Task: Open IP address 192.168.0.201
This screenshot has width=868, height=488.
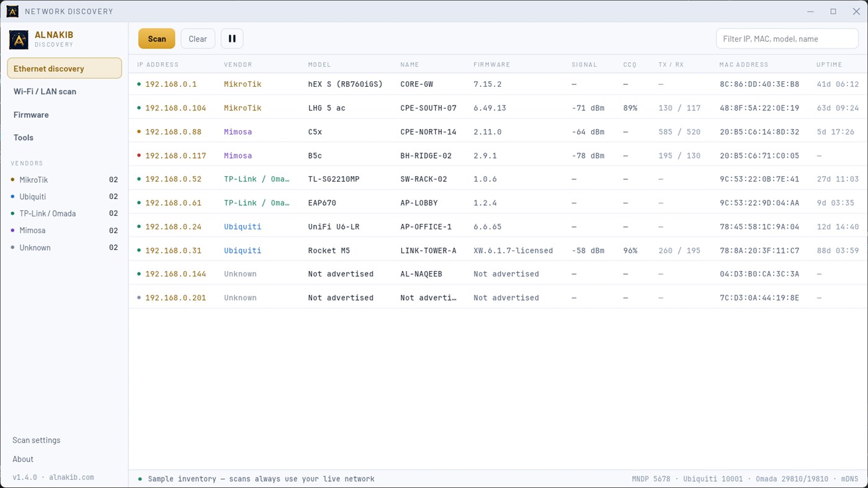Action: 176,298
